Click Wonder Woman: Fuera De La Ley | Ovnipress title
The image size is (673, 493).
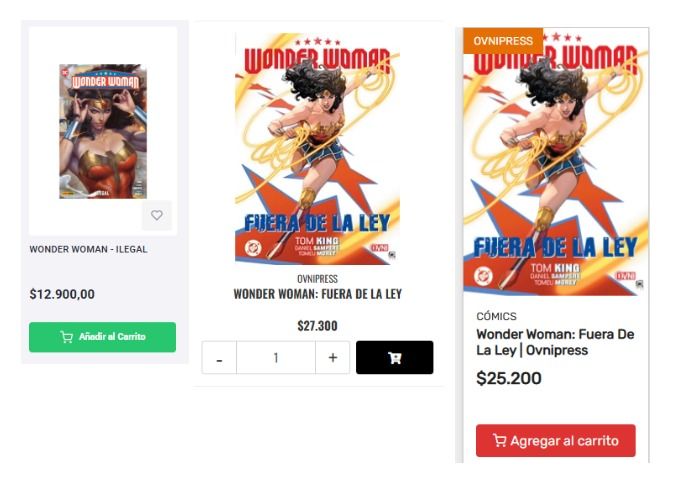(555, 342)
